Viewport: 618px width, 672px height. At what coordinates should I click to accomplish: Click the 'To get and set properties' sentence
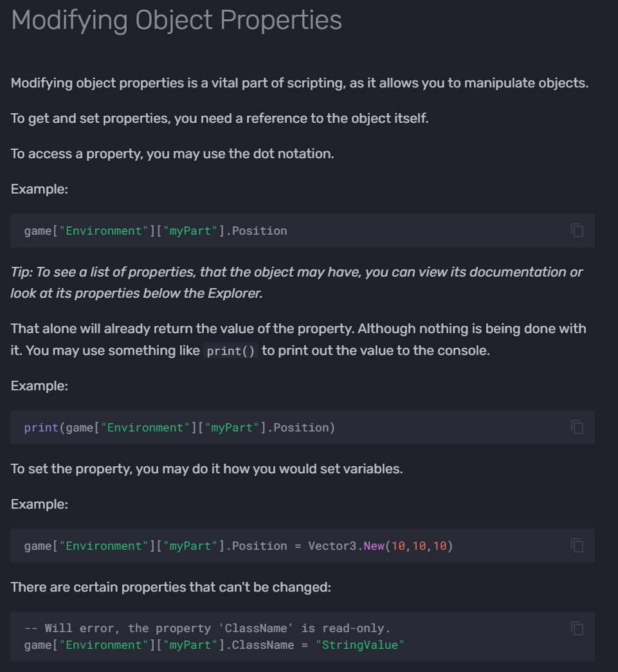tap(219, 118)
